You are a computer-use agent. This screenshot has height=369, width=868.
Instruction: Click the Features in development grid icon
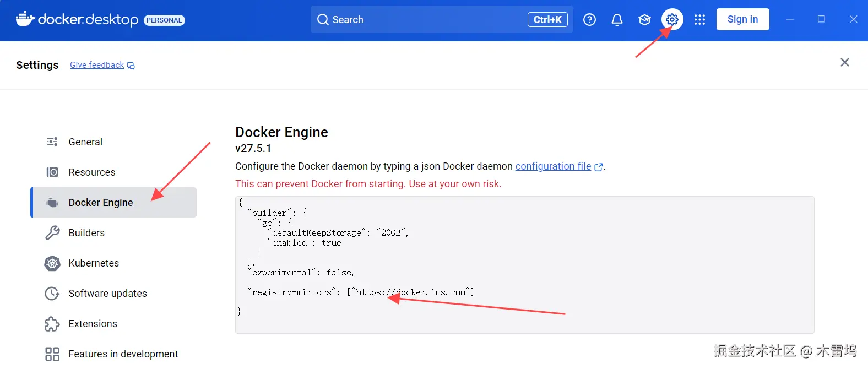coord(52,354)
